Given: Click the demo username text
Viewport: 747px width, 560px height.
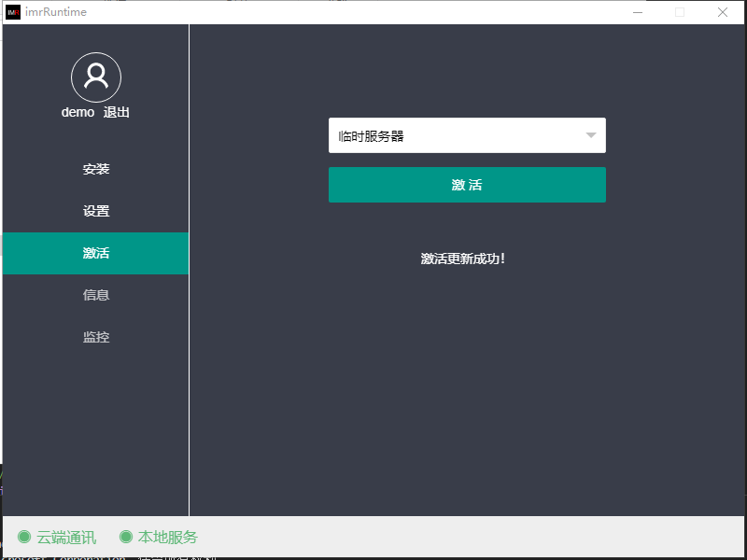Looking at the screenshot, I should [x=78, y=112].
